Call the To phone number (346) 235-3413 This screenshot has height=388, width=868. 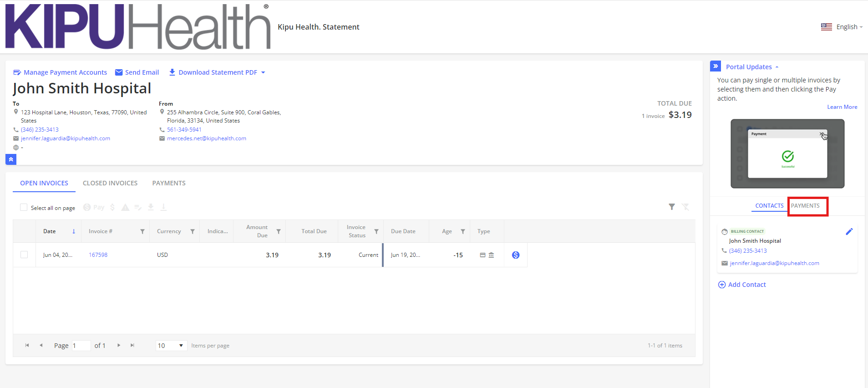click(40, 130)
